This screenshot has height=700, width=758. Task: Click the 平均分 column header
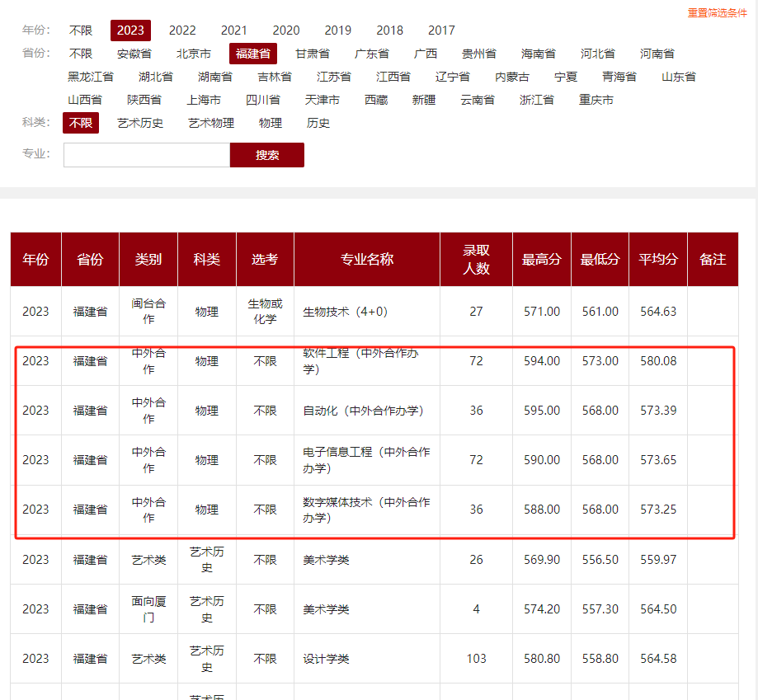(657, 259)
